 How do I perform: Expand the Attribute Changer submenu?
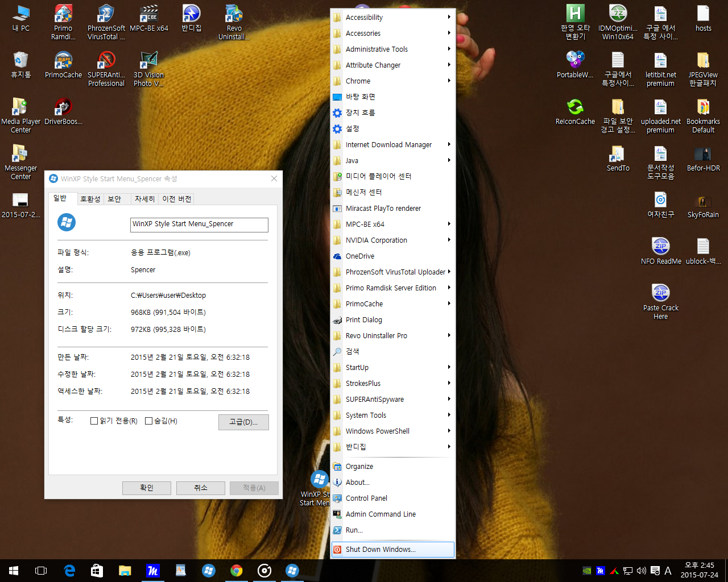[392, 65]
